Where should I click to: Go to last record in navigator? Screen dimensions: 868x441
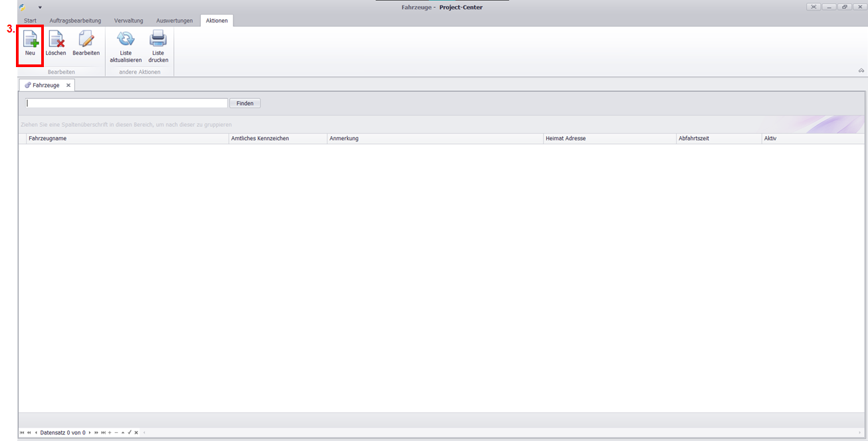point(103,432)
